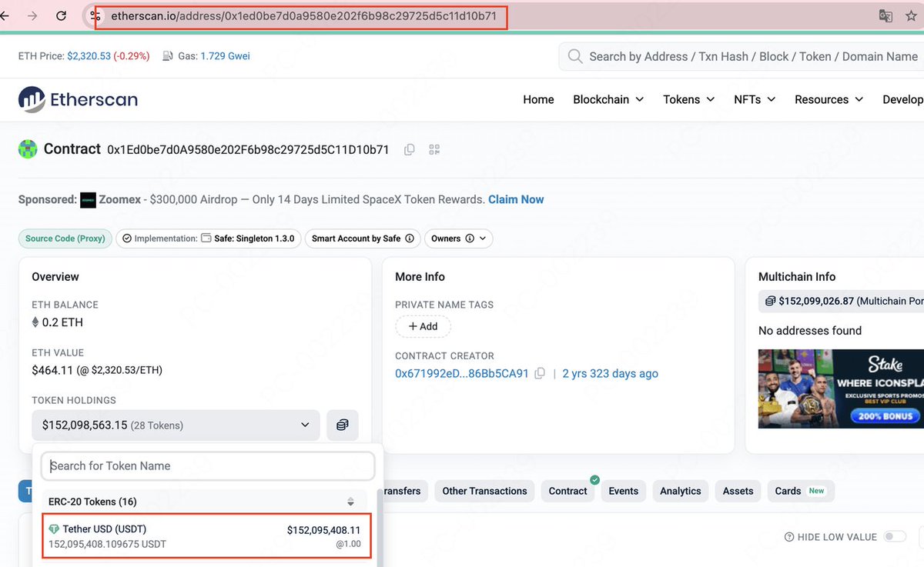Toggle HIDE LOW VALUE switch
The image size is (924, 567).
point(895,536)
